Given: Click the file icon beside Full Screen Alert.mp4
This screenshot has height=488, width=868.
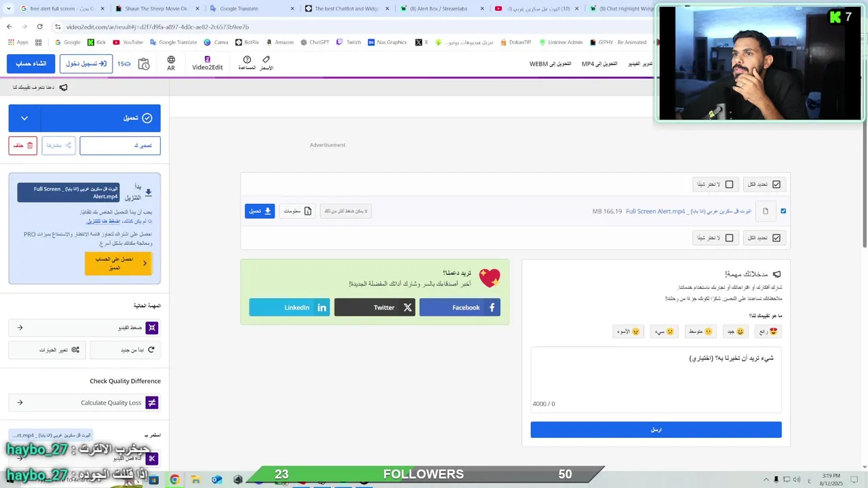Looking at the screenshot, I should point(766,211).
